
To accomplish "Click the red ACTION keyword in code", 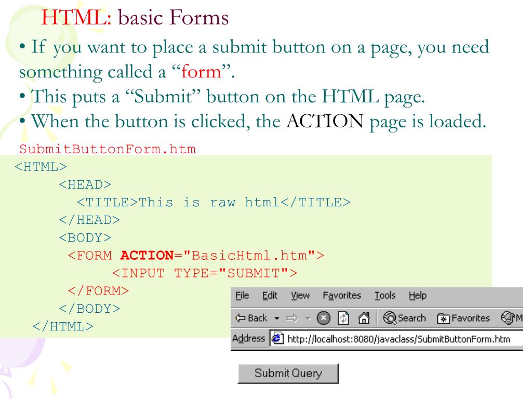I will point(147,255).
